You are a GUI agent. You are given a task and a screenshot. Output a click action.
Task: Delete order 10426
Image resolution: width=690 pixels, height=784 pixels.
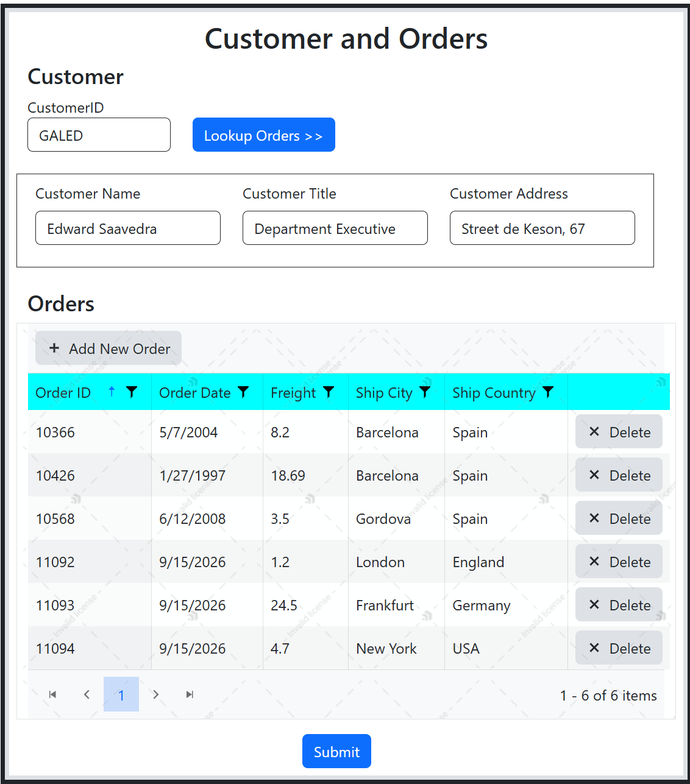tap(619, 475)
